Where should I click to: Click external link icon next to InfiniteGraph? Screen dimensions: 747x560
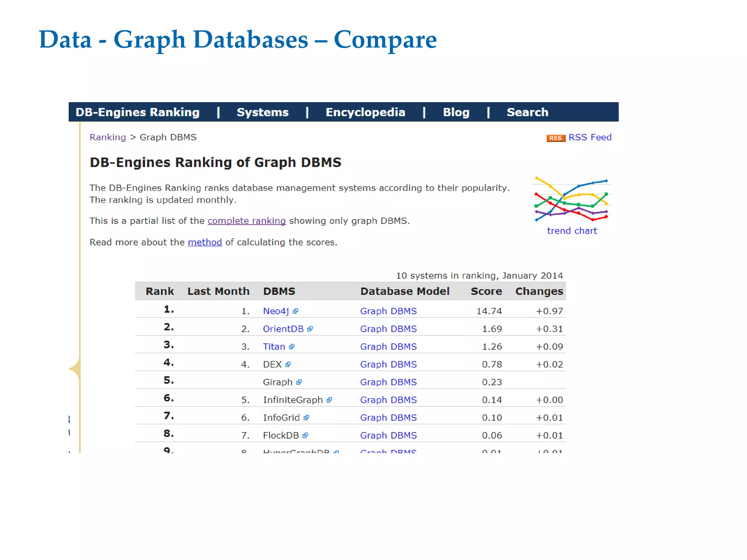pos(329,400)
